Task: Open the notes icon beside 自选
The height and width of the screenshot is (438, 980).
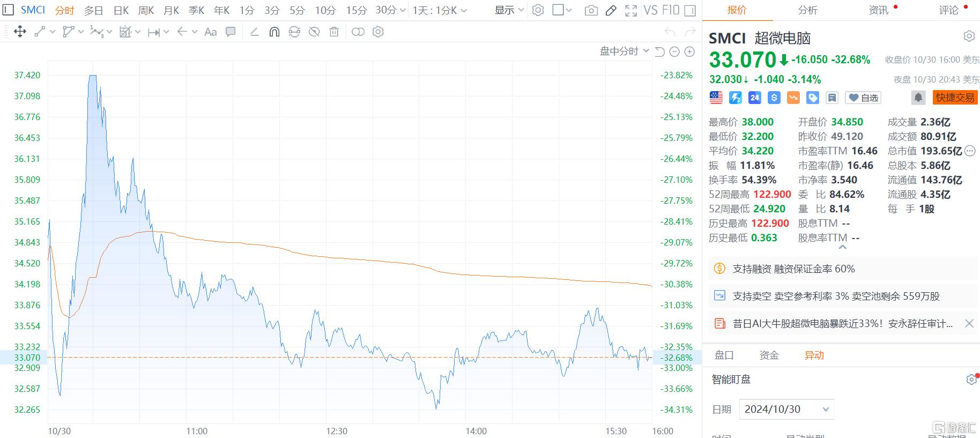Action: pyautogui.click(x=831, y=98)
